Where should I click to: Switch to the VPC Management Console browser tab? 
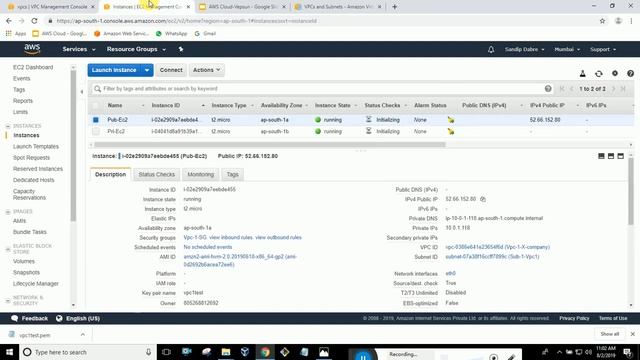click(51, 7)
